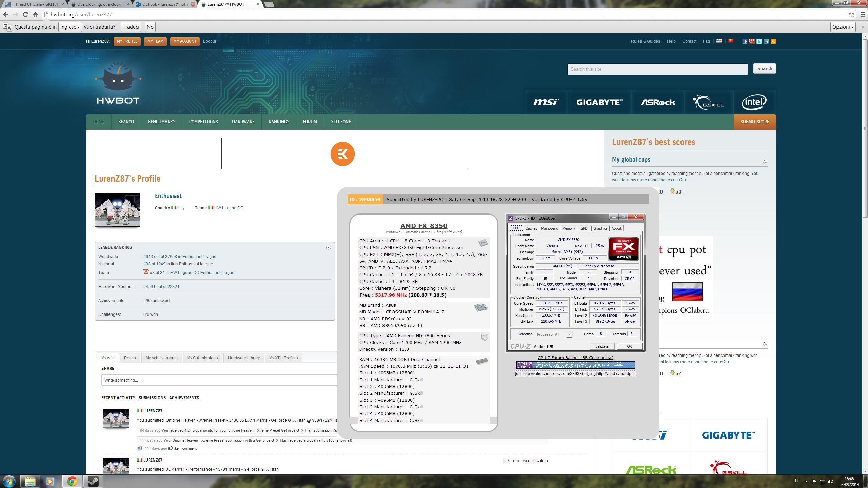Open League Ranking help icon

[x=328, y=248]
